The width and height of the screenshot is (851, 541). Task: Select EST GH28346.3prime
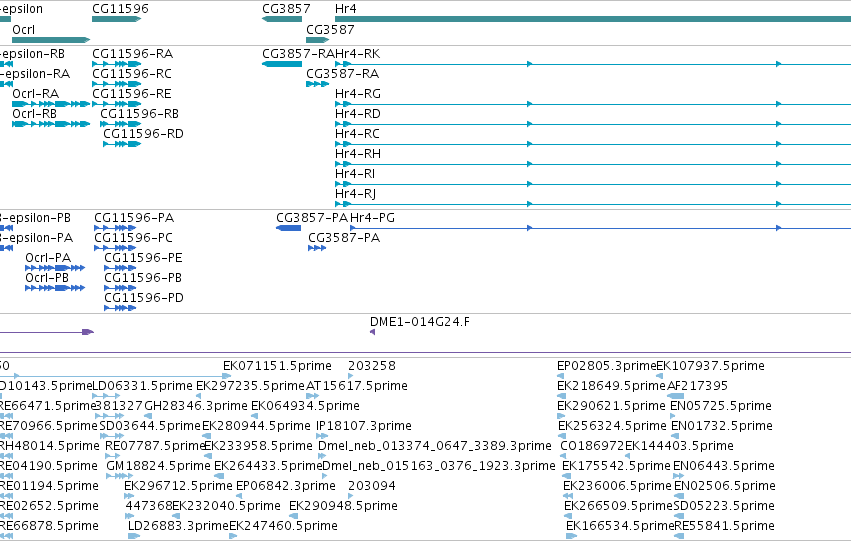click(147, 416)
